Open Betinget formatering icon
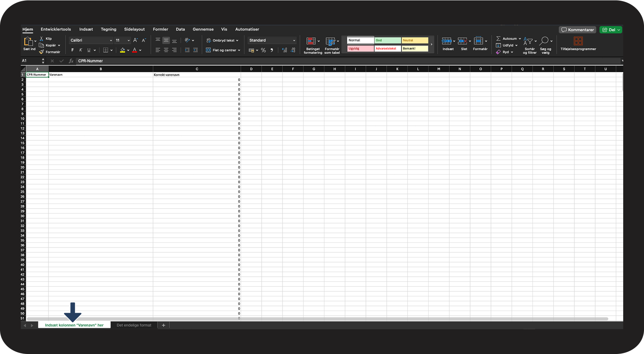 pos(311,41)
